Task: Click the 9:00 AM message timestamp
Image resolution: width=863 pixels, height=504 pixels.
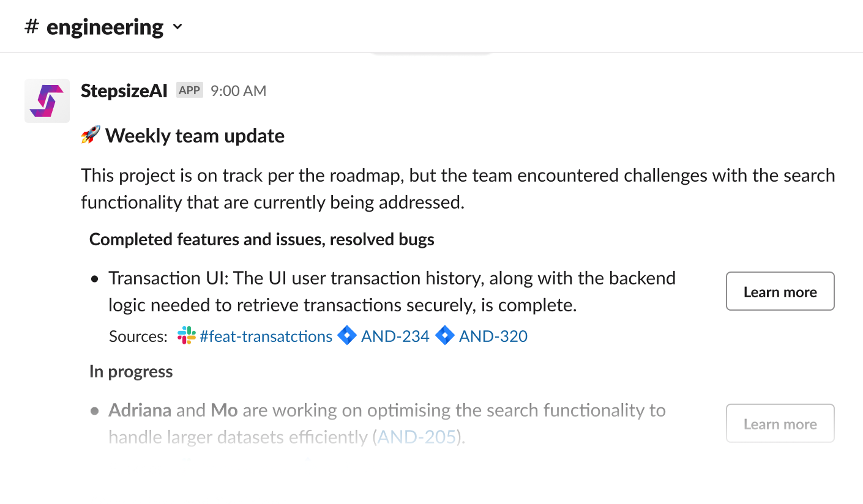Action: pos(238,91)
